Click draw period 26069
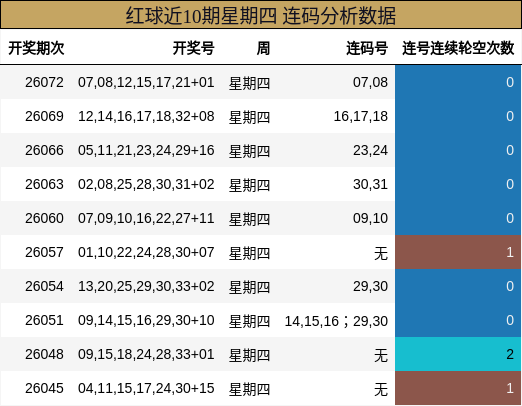This screenshot has width=522, height=406. pyautogui.click(x=44, y=116)
